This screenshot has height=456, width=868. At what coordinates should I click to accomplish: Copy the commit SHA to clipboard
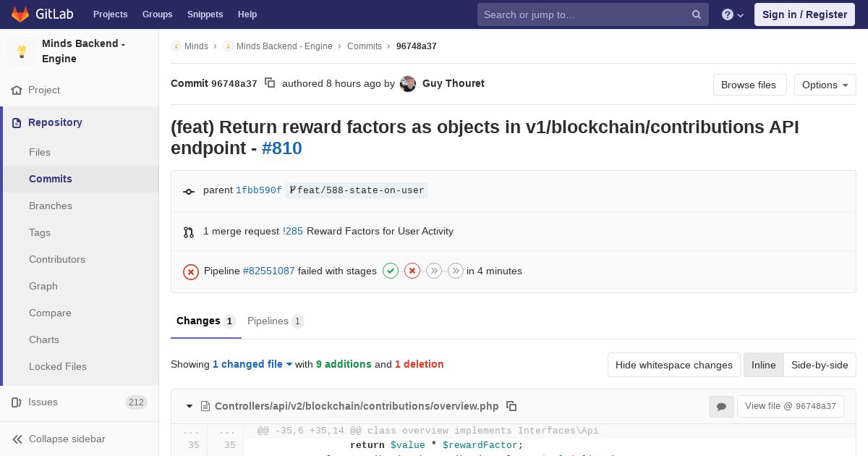(x=270, y=83)
